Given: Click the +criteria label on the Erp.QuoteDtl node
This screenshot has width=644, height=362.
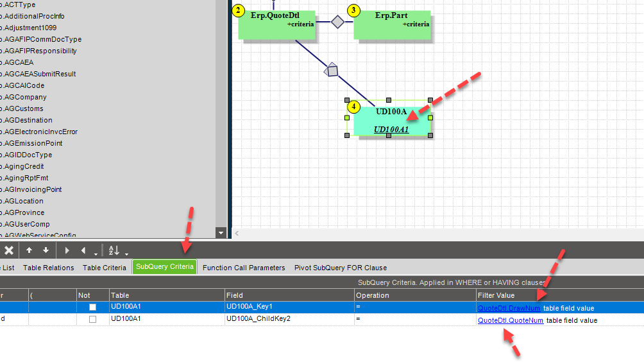Looking at the screenshot, I should [x=300, y=24].
